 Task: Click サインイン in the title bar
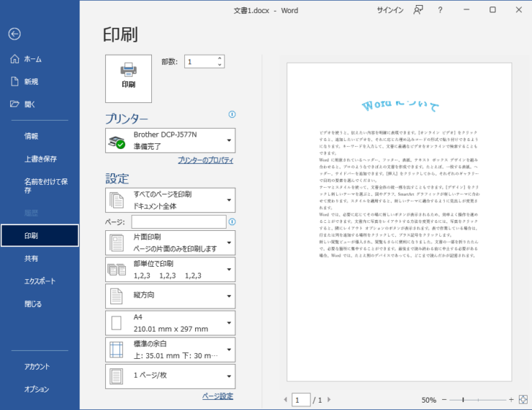(x=390, y=10)
